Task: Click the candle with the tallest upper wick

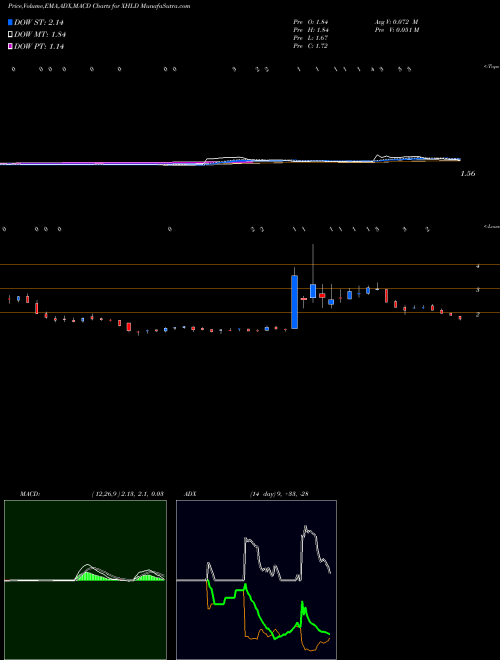Action: (x=313, y=291)
